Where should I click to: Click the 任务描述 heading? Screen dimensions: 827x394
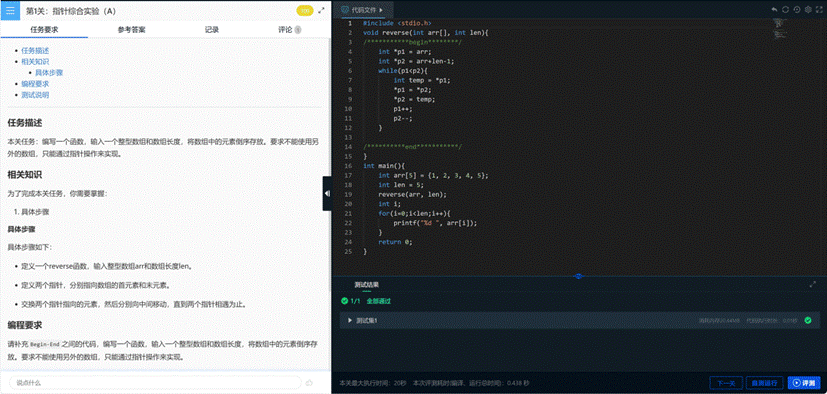(25, 122)
